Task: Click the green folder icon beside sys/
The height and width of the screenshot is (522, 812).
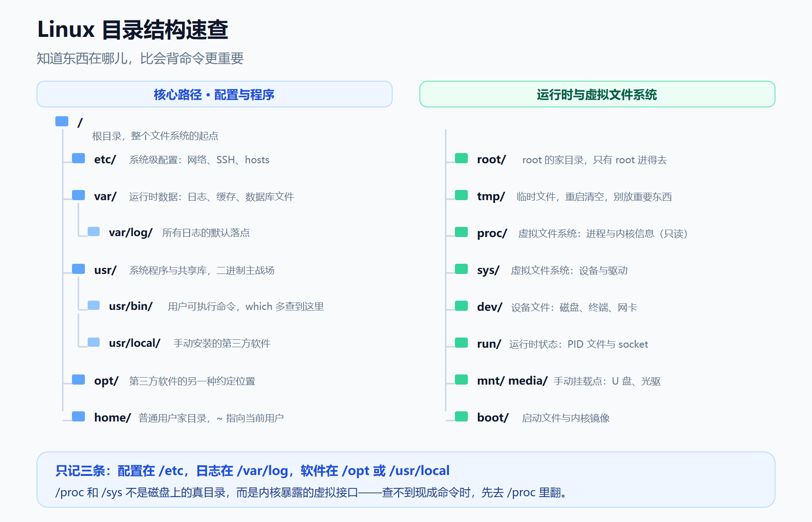Action: click(461, 269)
